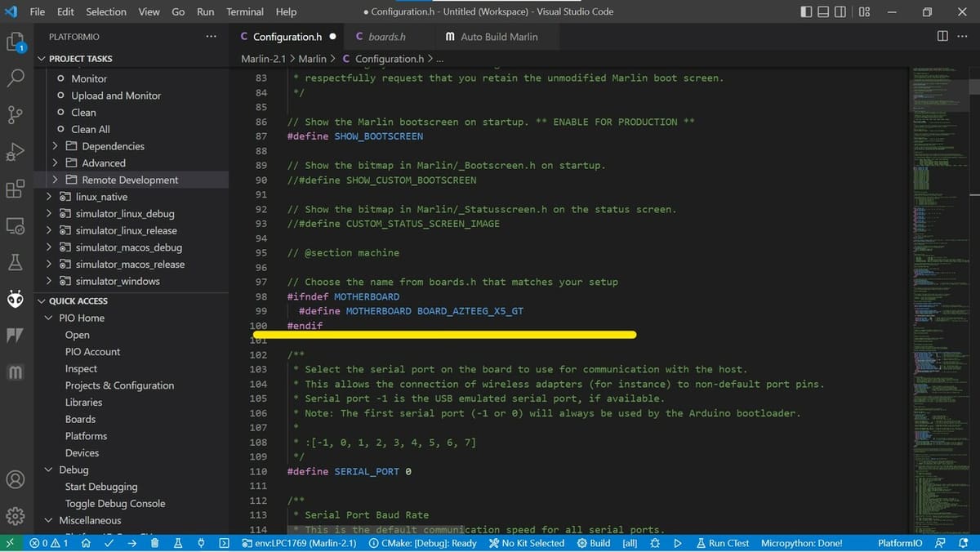Click the CMake launch play icon in status bar
The height and width of the screenshot is (552, 980).
677,543
